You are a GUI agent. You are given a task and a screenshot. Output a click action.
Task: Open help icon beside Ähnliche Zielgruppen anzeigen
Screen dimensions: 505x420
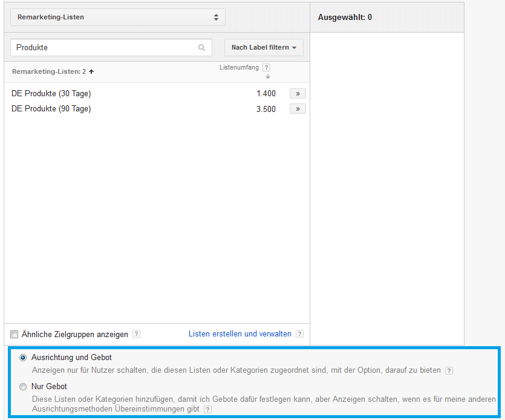(136, 334)
